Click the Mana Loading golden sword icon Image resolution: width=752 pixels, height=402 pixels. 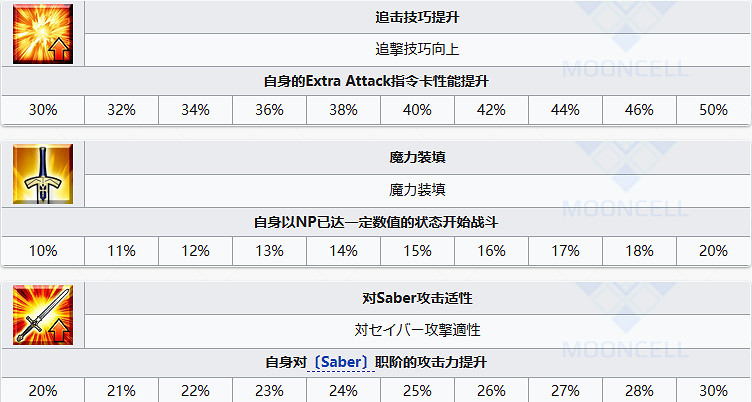[x=43, y=174]
